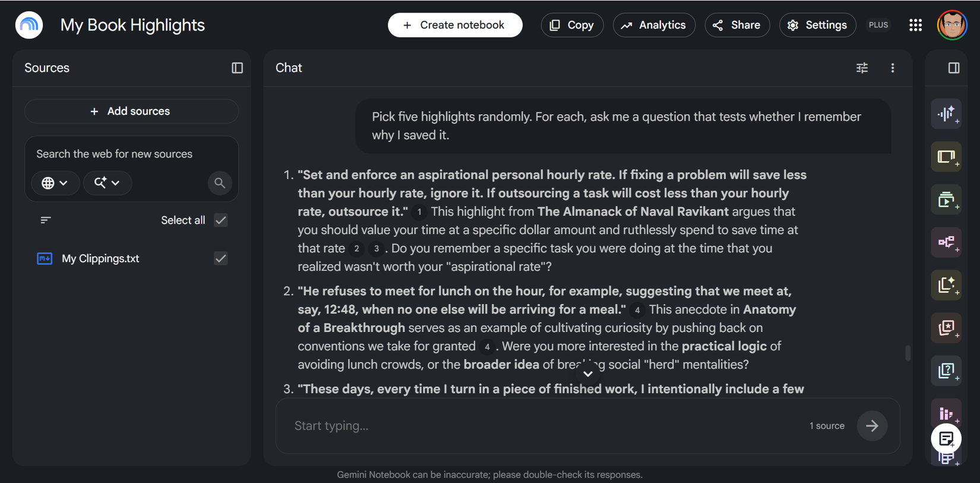Image resolution: width=980 pixels, height=483 pixels.
Task: Open the research mode dropdown
Action: click(107, 183)
